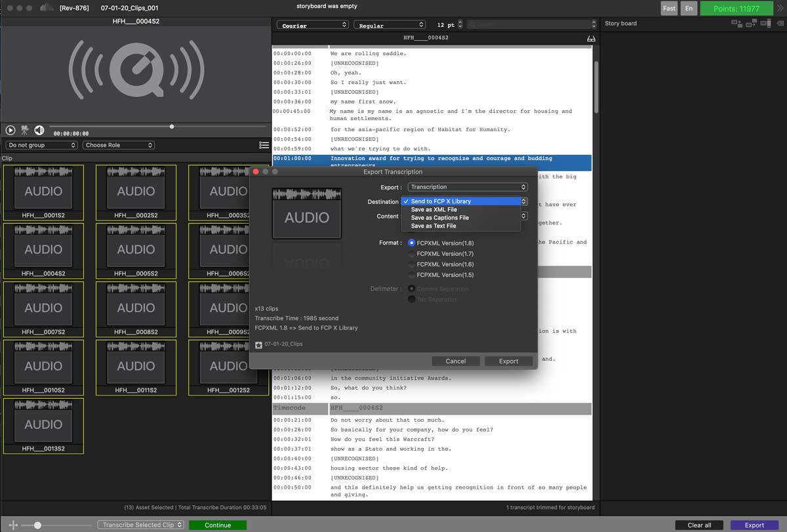Select audio clip HFH___0008S2

point(136,308)
